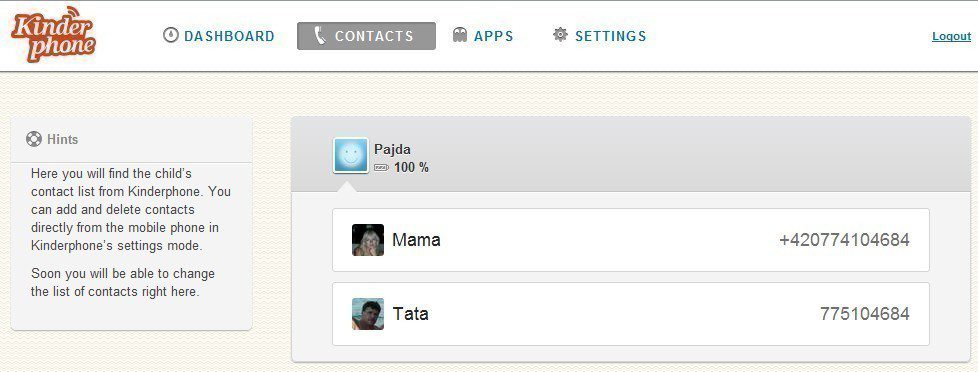Screen dimensions: 978x372
Task: Click Mama's phone number +420774104684
Action: [844, 240]
